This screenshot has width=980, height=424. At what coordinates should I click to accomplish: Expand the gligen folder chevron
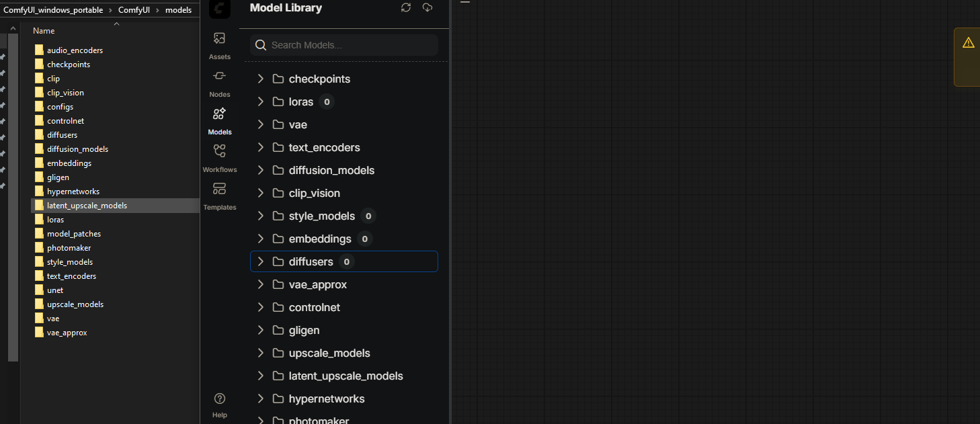(x=261, y=330)
